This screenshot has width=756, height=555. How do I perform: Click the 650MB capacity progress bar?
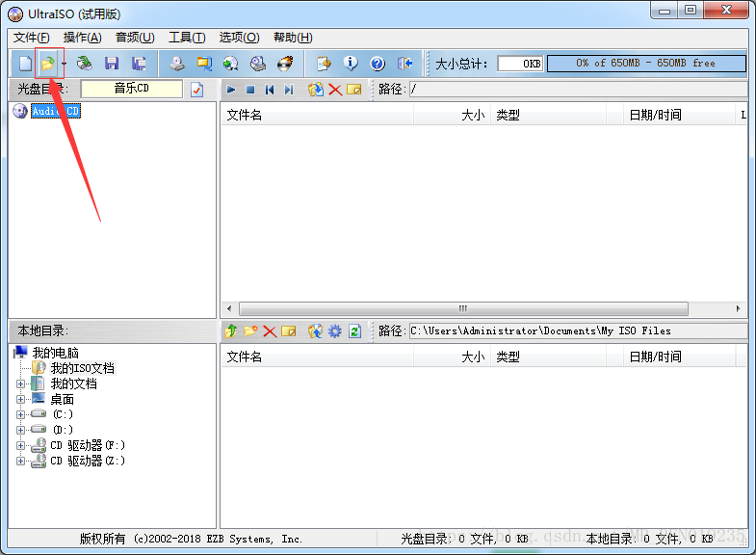(x=646, y=64)
